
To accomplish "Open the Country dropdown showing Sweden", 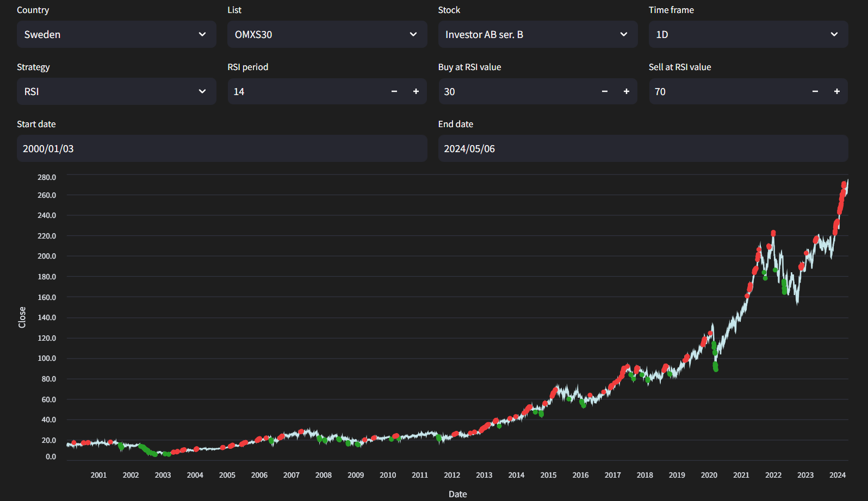I will (116, 34).
